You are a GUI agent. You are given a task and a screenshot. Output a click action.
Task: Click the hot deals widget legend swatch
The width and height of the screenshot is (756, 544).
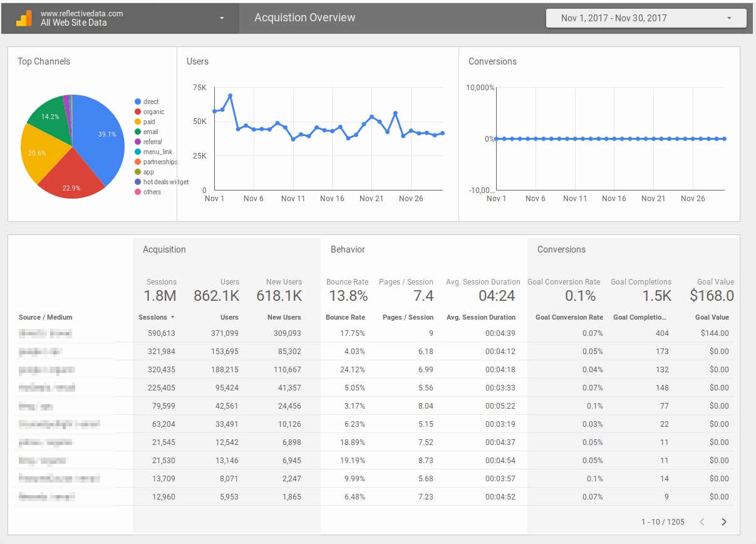tap(137, 182)
